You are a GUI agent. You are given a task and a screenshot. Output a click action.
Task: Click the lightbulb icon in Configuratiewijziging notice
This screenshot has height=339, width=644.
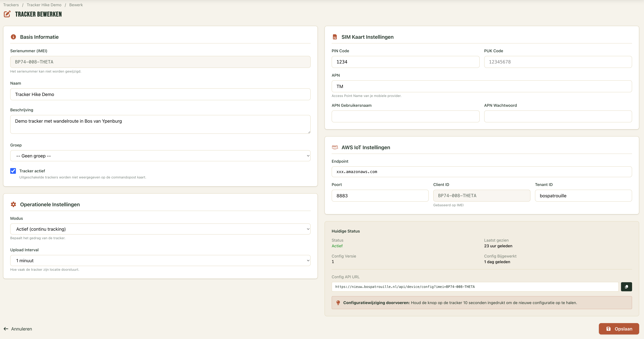point(338,303)
